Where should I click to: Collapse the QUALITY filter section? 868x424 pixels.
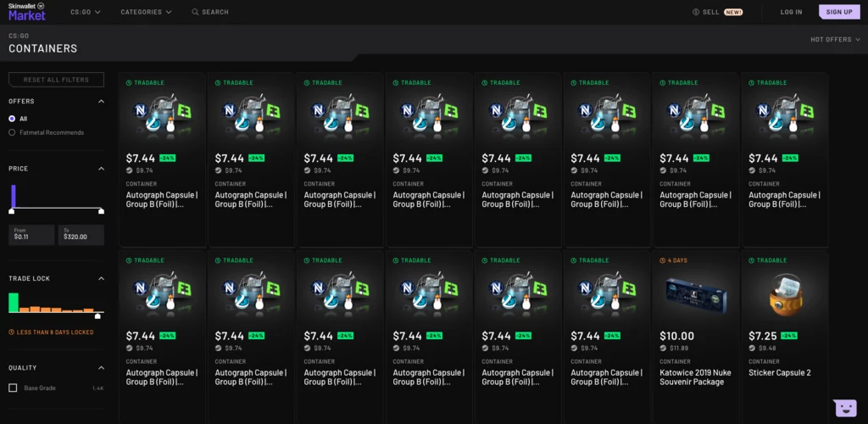102,367
